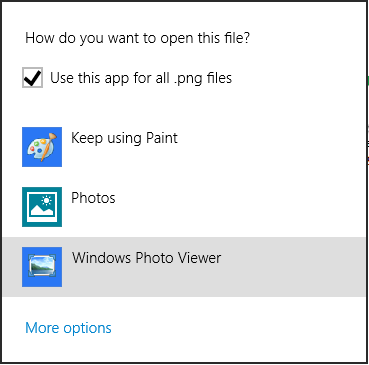Viewport: 369px width, 365px height.
Task: Uncheck the .png files association checkbox
Action: [x=32, y=77]
